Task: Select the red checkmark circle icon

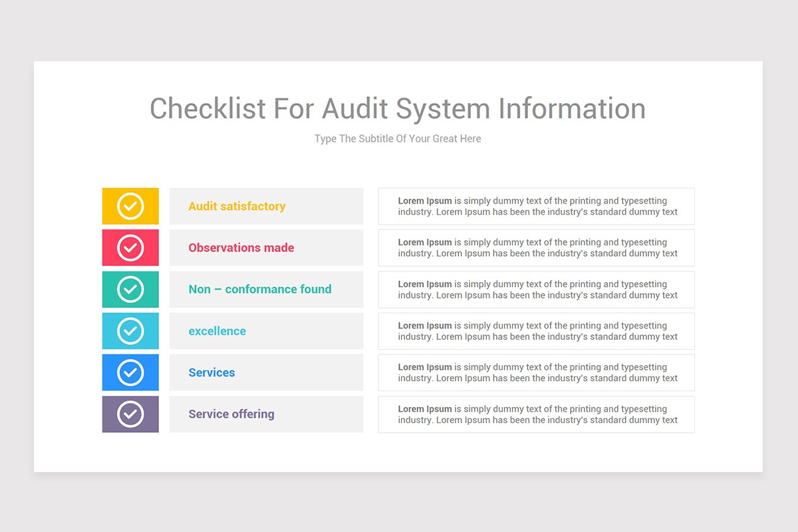Action: click(130, 247)
